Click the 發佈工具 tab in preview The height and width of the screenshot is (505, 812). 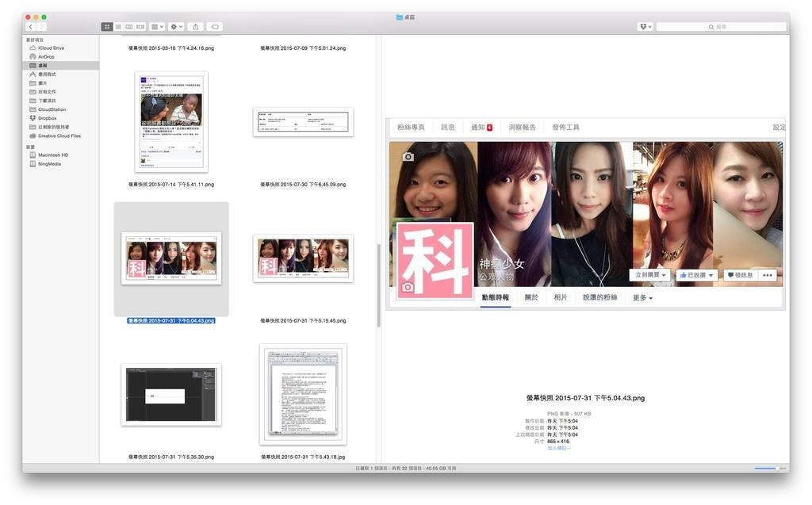(x=565, y=127)
